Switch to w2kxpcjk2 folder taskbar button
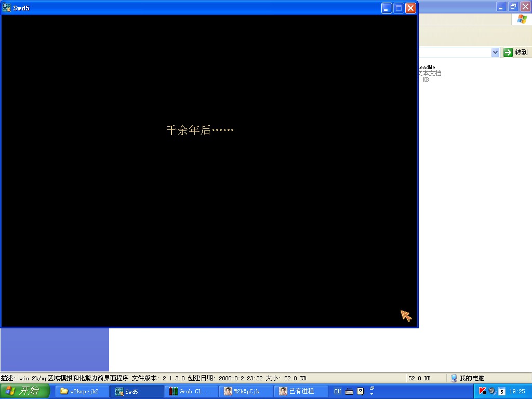532x399 pixels. coord(82,391)
